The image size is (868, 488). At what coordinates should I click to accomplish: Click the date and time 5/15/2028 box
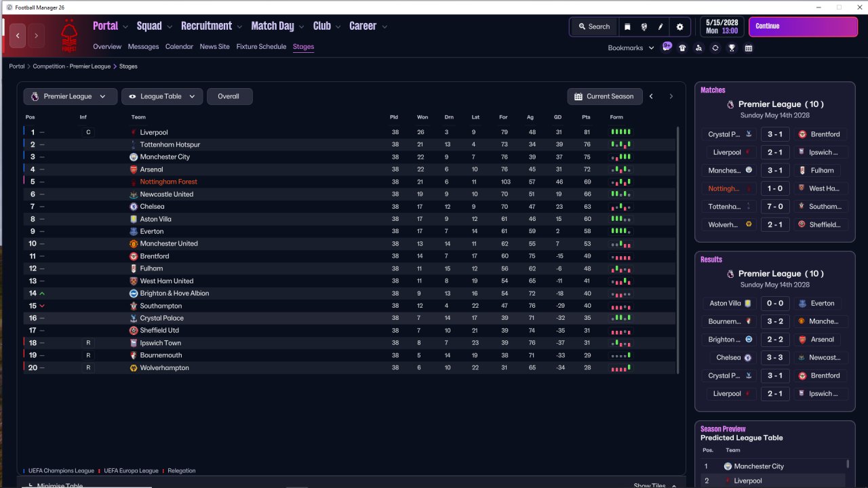(722, 26)
